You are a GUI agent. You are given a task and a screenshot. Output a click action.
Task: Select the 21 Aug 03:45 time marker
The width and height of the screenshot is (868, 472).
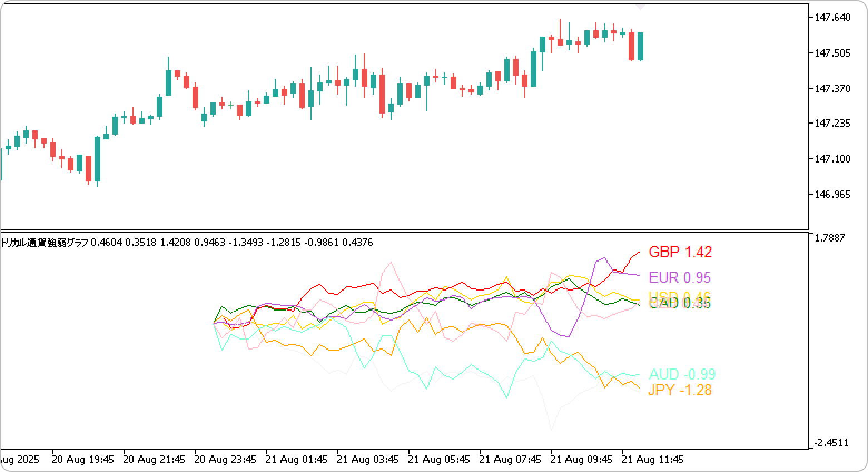[368, 460]
